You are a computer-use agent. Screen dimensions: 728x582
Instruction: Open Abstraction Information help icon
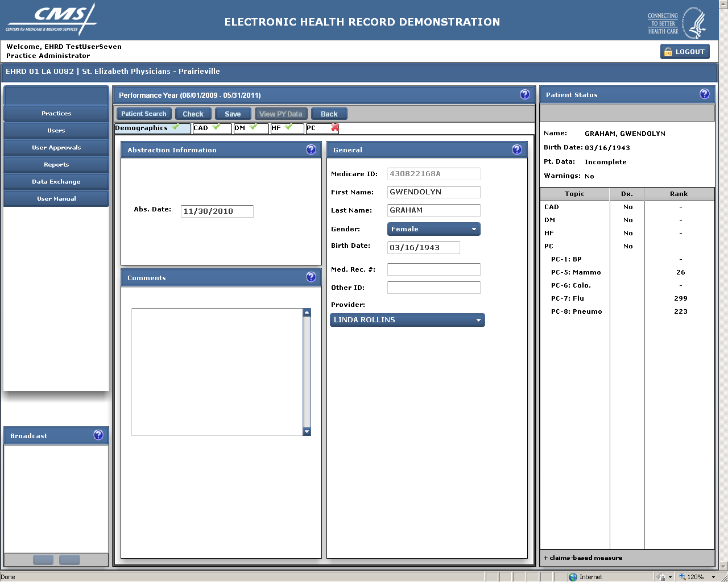(311, 149)
